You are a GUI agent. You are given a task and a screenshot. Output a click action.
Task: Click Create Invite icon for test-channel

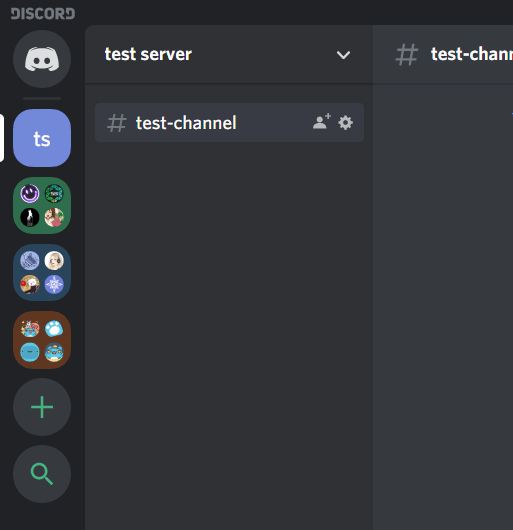coord(321,122)
